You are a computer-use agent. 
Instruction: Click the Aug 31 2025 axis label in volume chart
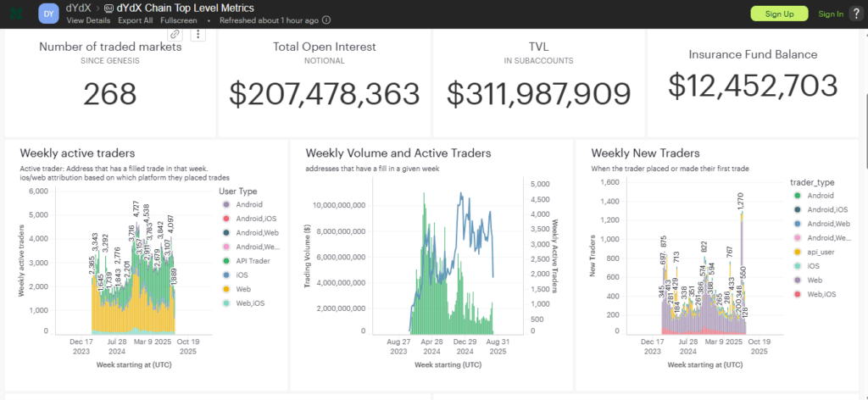(498, 347)
